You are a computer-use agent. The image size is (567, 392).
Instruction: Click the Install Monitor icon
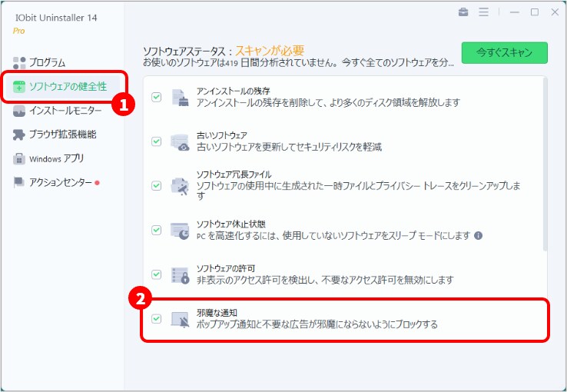pyautogui.click(x=19, y=111)
